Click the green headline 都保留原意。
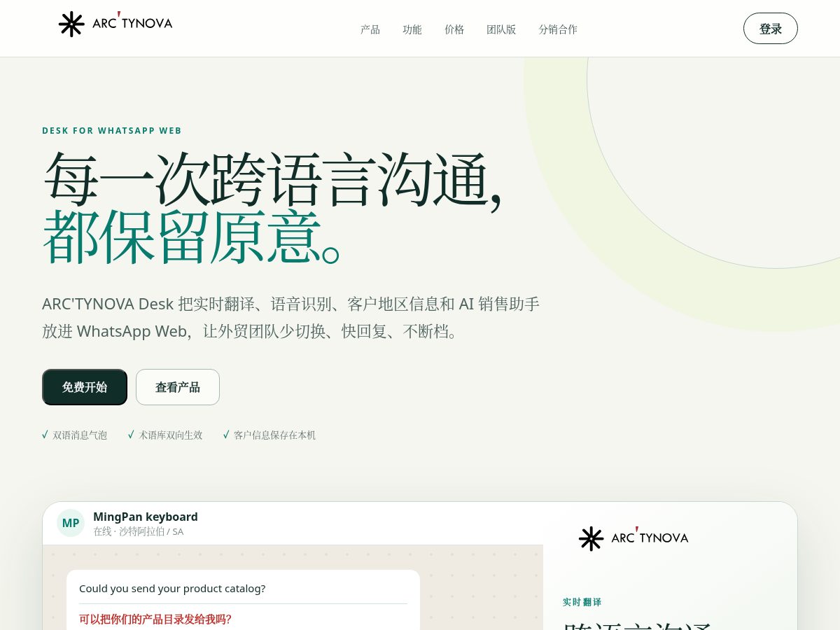840x630 pixels. point(192,237)
